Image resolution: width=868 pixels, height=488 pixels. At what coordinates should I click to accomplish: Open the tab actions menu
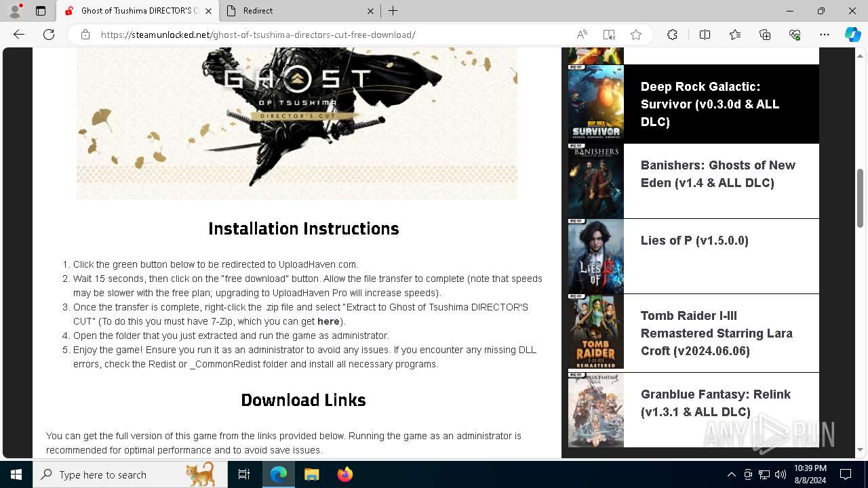point(41,11)
